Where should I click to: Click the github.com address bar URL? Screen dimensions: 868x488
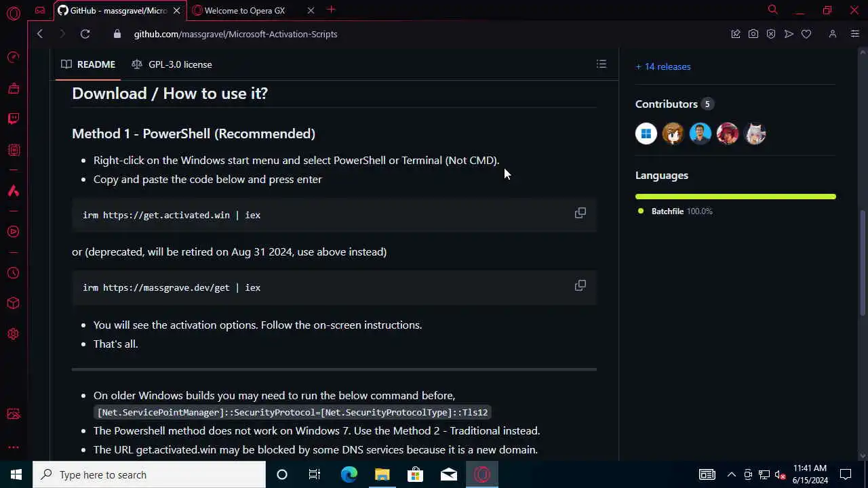(x=235, y=34)
